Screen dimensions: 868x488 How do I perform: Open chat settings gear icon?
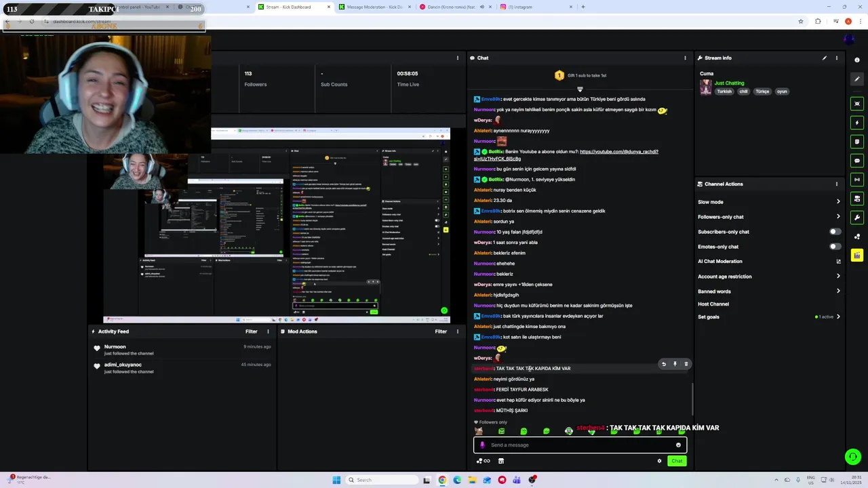pyautogui.click(x=659, y=461)
